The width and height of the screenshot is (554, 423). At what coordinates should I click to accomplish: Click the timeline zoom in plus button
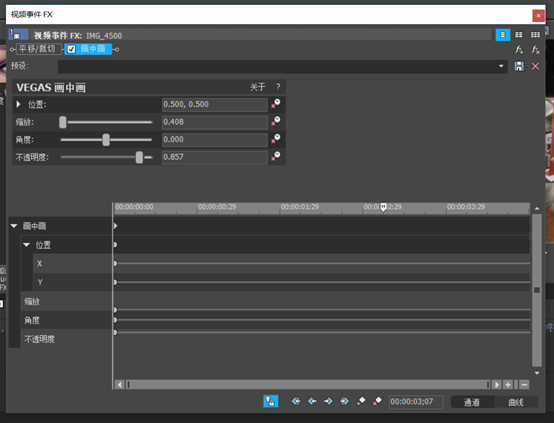pyautogui.click(x=508, y=384)
